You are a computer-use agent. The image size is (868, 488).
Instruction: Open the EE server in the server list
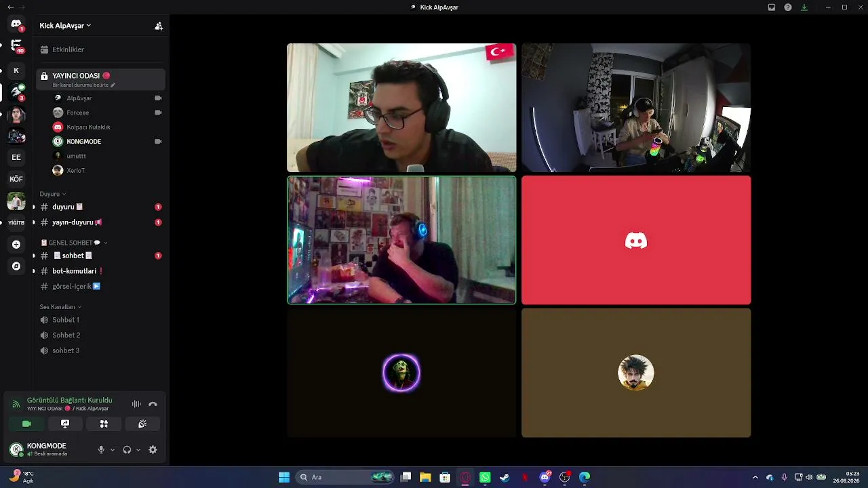[x=16, y=157]
